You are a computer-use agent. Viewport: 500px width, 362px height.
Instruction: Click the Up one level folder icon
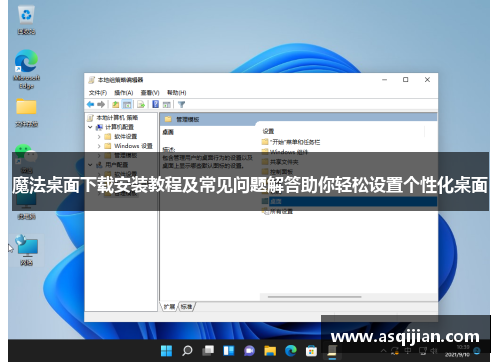115,105
